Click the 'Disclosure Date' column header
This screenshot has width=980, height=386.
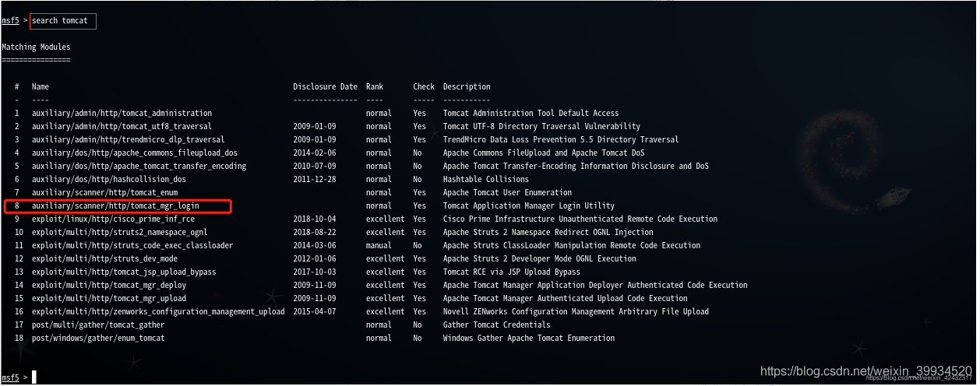[326, 86]
